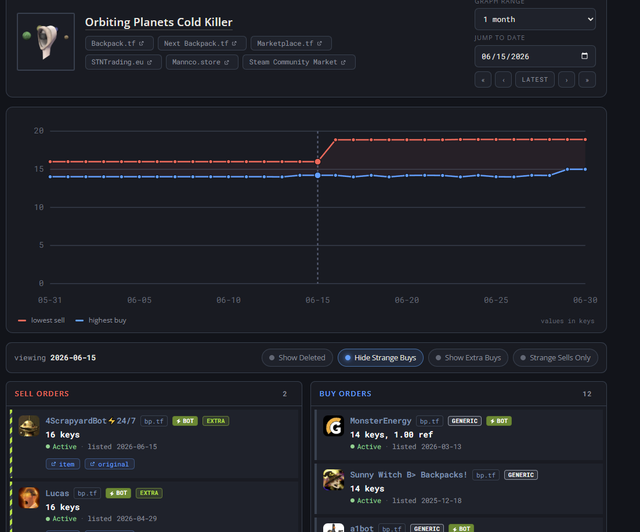Open the item link under 4ScrapyardBot listing

point(62,464)
